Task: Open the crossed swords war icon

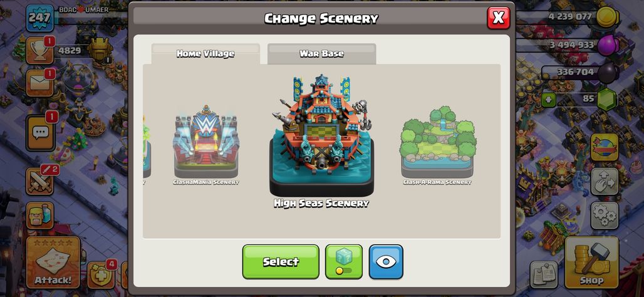Action: (40, 181)
